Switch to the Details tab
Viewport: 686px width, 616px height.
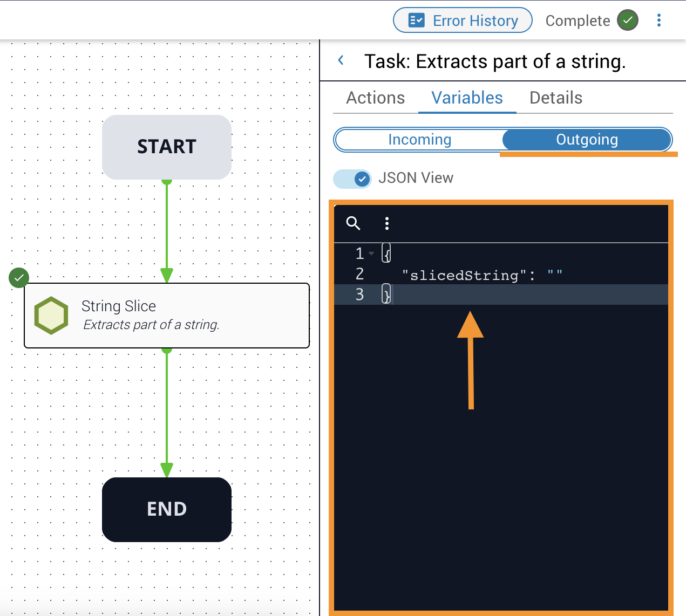[x=556, y=98]
